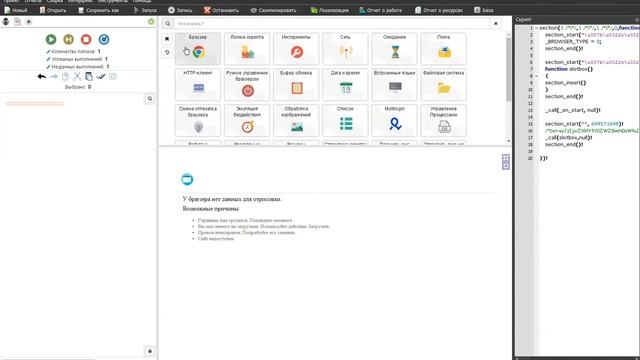Open the Список module tile
The image size is (640, 360).
[345, 120]
